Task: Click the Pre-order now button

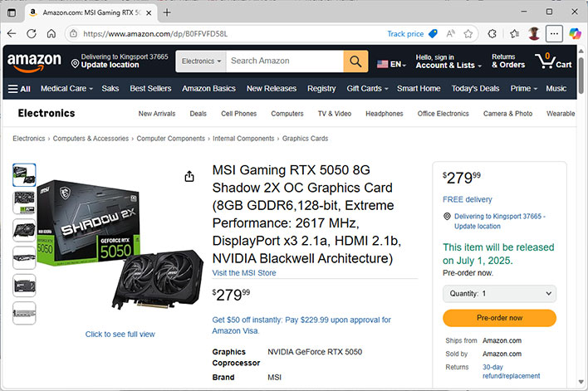Action: coord(499,318)
